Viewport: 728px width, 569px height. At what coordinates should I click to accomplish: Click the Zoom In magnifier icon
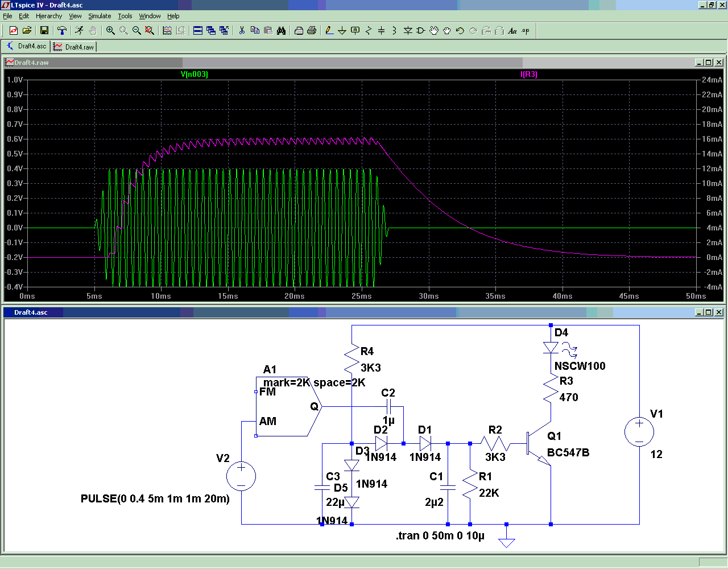pos(110,31)
